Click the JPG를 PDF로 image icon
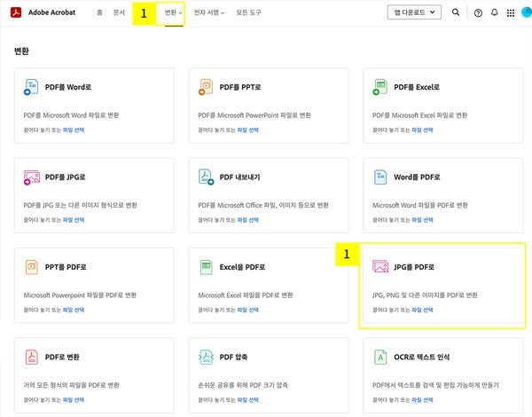Viewport: 532px width, 417px height. pyautogui.click(x=380, y=266)
